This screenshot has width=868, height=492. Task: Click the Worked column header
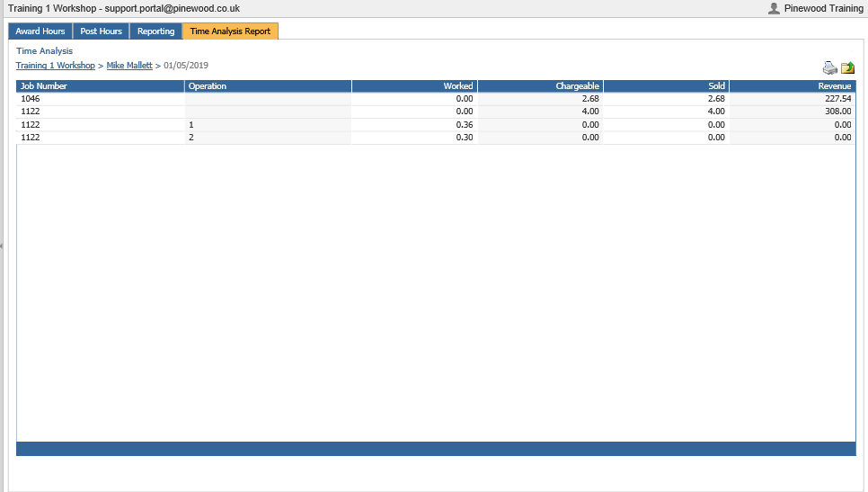point(457,86)
